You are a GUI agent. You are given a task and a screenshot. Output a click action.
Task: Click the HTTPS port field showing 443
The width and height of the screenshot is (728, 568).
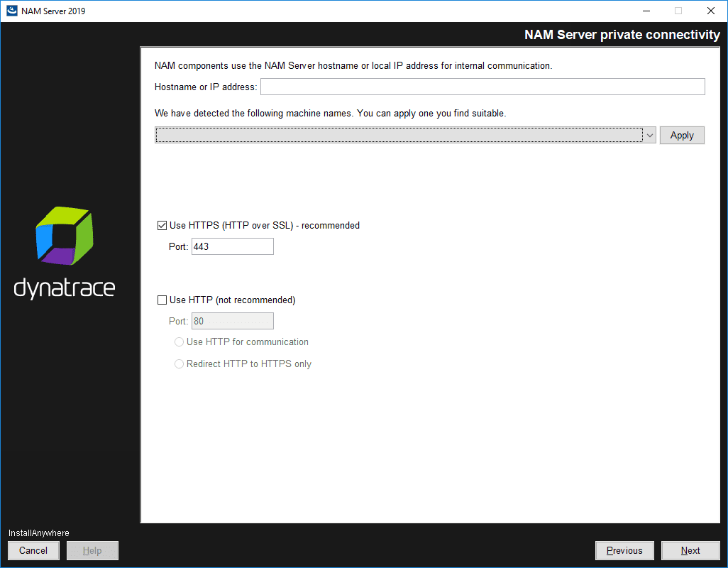click(233, 246)
